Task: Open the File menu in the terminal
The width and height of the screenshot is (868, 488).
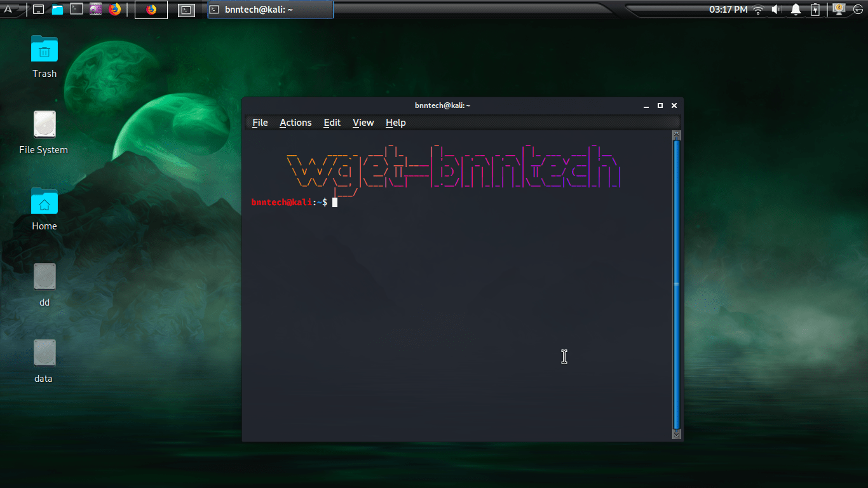Action: (259, 122)
